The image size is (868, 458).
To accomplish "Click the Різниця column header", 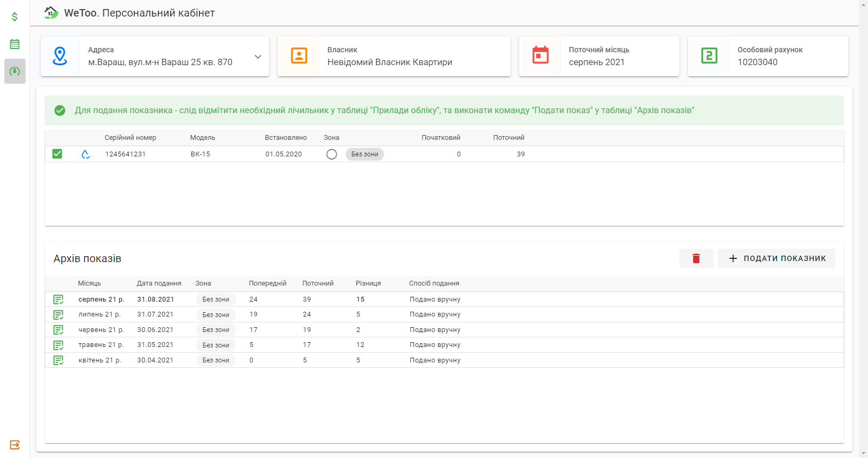I will click(x=369, y=283).
